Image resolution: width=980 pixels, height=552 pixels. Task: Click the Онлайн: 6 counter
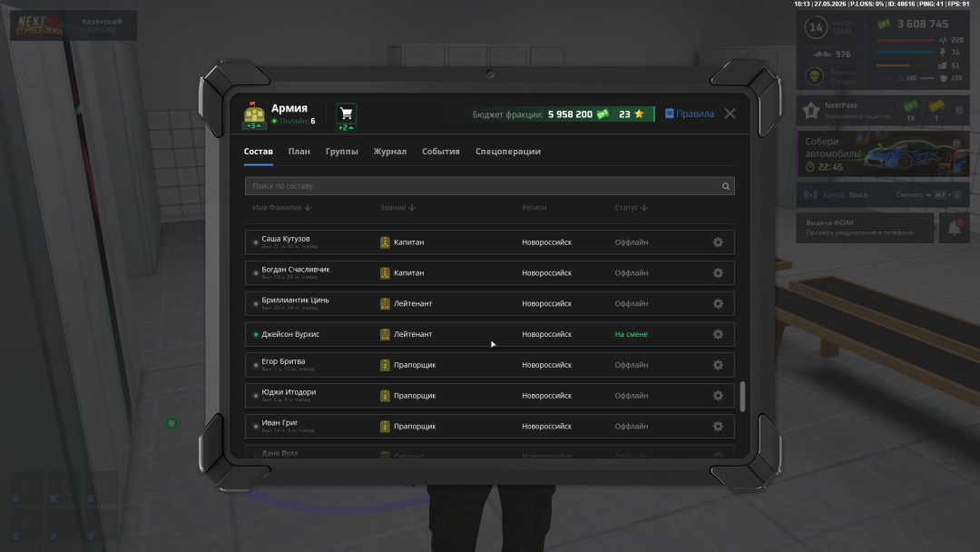tap(294, 122)
